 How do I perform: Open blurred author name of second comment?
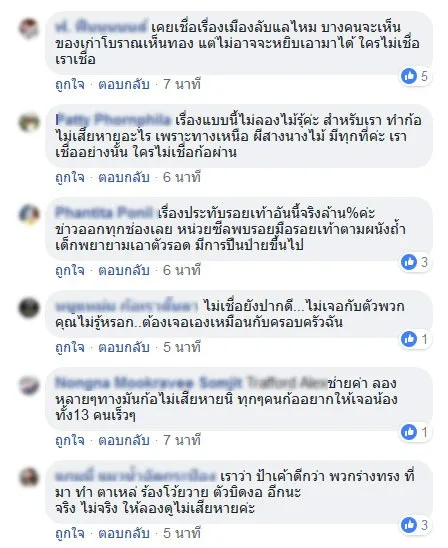[x=113, y=120]
